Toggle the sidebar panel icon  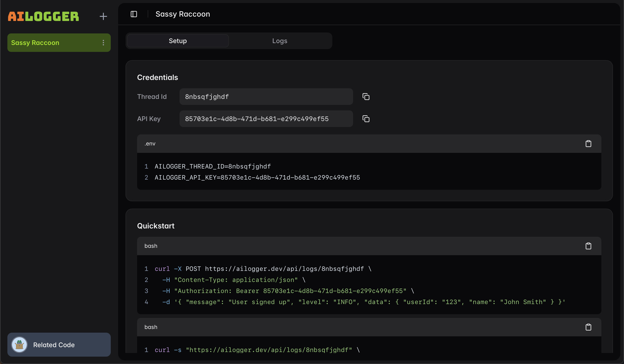(x=134, y=14)
